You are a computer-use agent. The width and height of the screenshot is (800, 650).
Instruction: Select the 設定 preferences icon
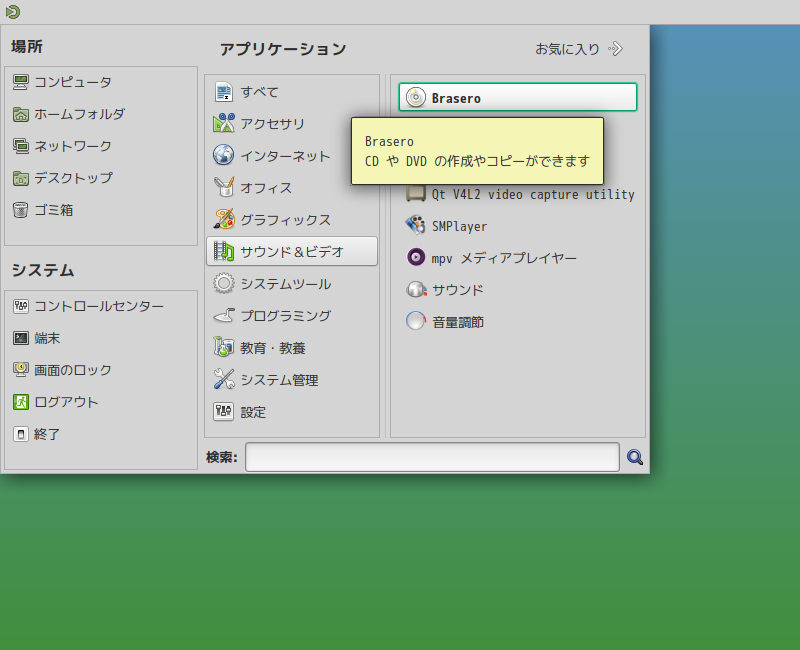click(223, 412)
